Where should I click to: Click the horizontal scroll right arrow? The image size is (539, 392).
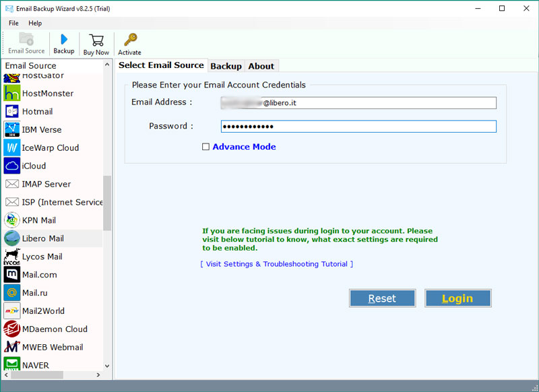click(x=98, y=374)
